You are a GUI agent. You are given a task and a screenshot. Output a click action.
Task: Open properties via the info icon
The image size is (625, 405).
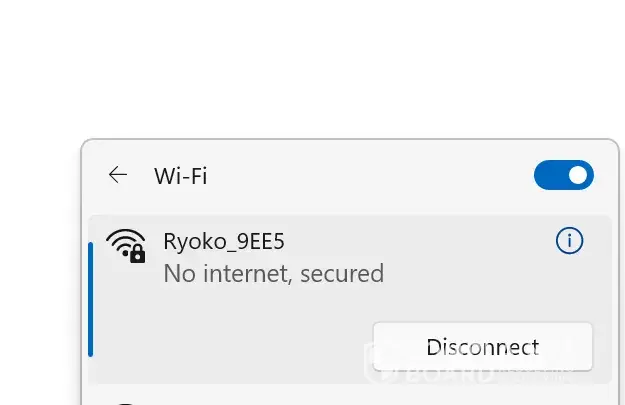click(x=569, y=241)
